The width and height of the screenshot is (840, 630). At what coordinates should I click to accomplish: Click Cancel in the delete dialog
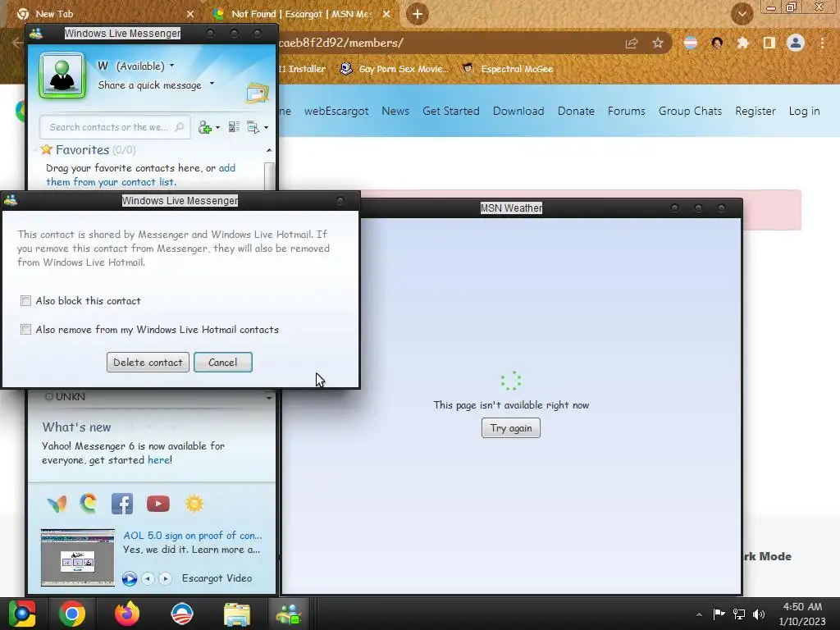coord(223,362)
